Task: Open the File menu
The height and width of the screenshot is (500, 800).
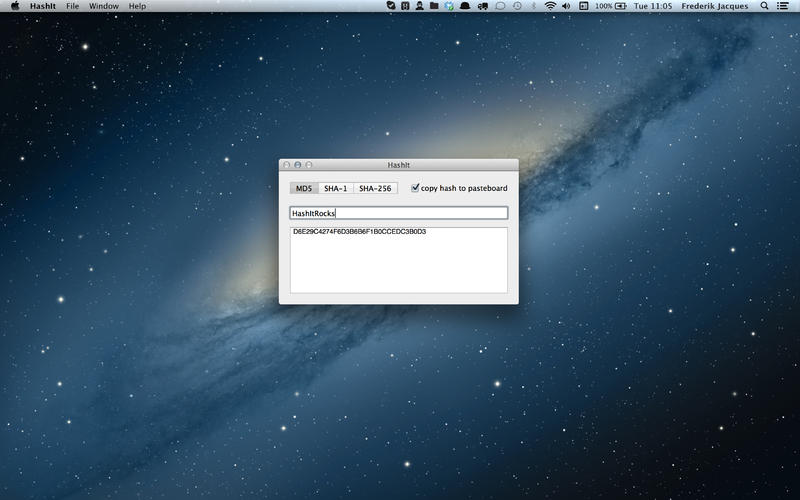Action: (73, 6)
